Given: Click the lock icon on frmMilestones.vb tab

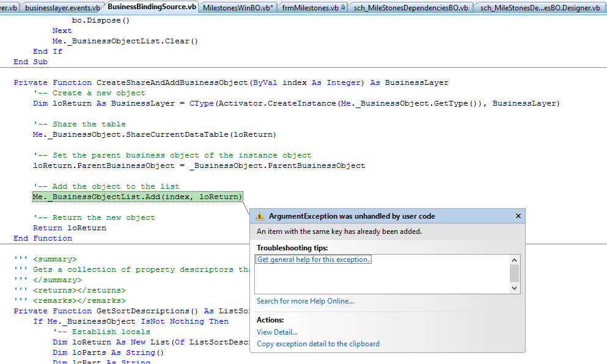Looking at the screenshot, I should pos(344,7).
